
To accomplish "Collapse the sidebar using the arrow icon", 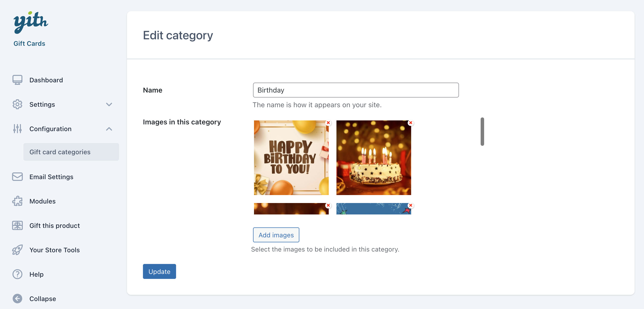I will tap(17, 299).
